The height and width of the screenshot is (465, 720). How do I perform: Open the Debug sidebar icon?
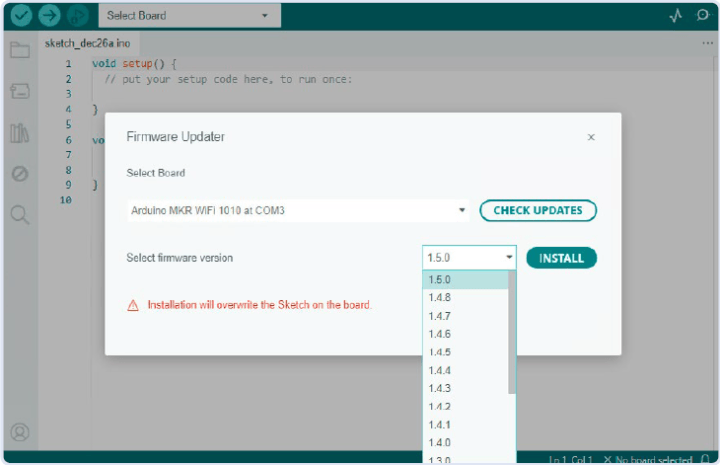click(x=20, y=173)
